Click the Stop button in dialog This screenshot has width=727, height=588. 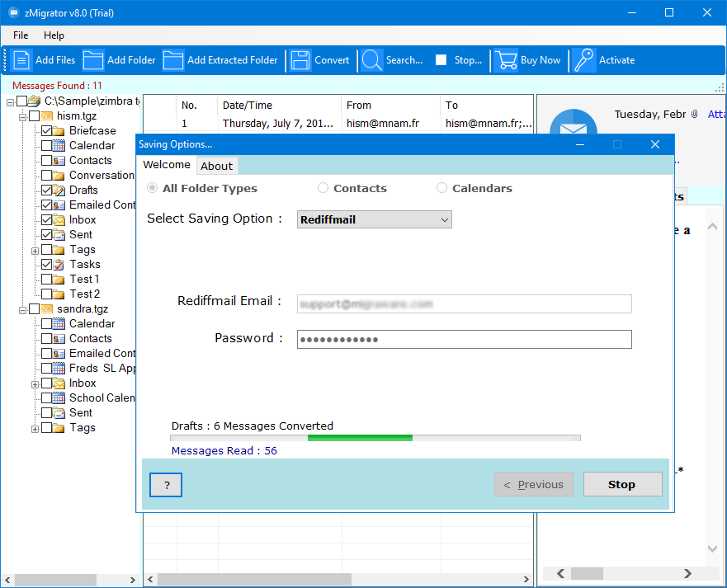(x=622, y=485)
